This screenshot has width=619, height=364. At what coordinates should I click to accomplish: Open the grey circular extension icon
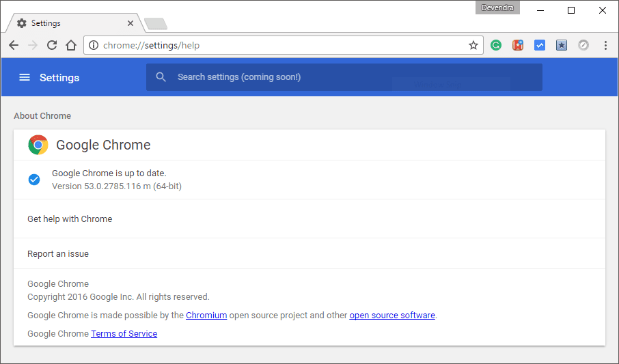point(583,45)
